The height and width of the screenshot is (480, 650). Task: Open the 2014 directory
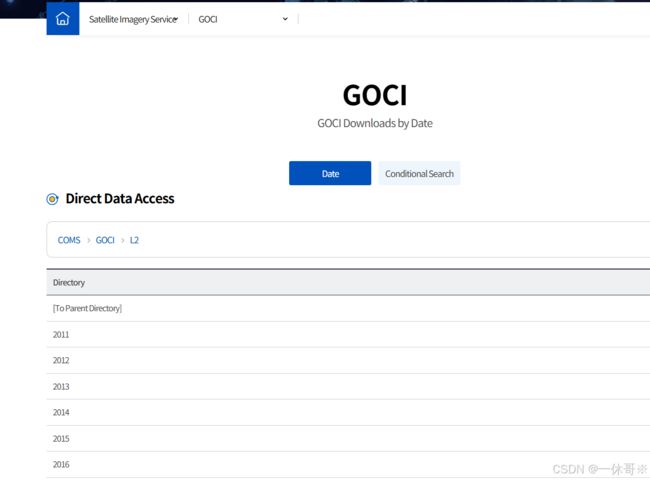(x=61, y=412)
